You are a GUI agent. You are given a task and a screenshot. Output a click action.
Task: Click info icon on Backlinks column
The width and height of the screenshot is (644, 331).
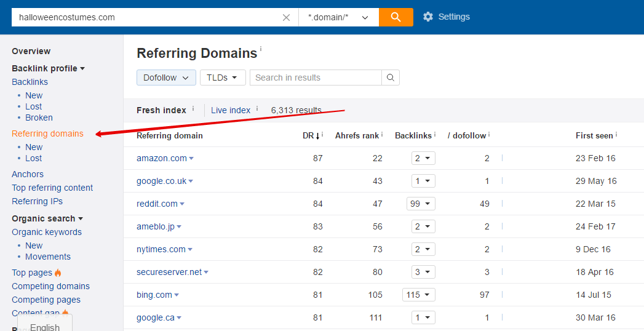click(435, 134)
